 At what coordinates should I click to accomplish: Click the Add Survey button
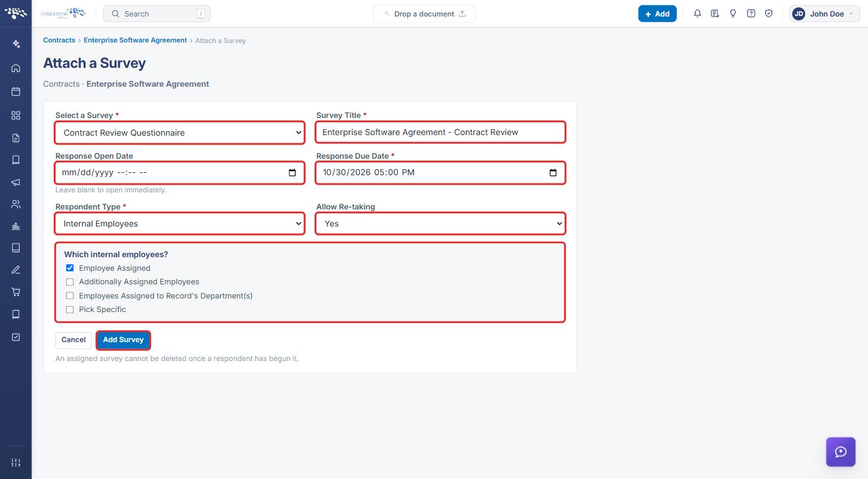123,340
